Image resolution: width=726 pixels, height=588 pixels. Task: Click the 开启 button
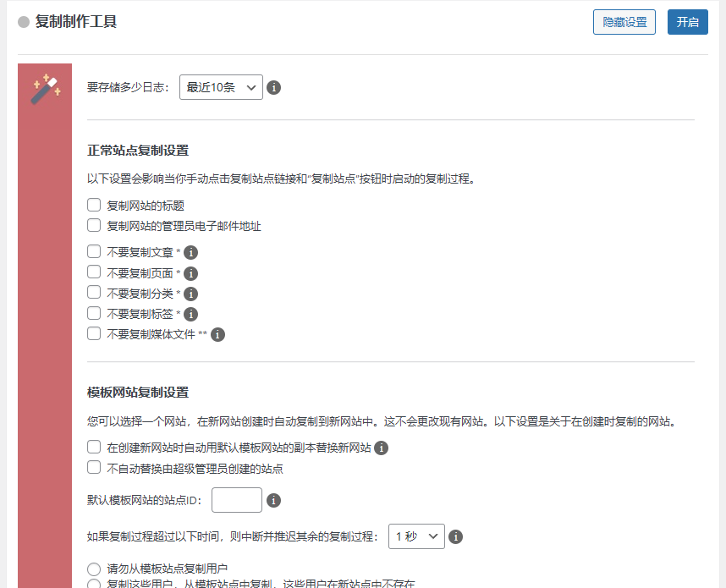(688, 22)
